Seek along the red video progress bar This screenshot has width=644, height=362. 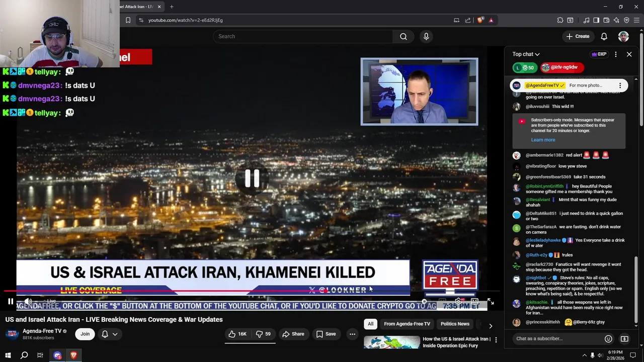[252, 291]
